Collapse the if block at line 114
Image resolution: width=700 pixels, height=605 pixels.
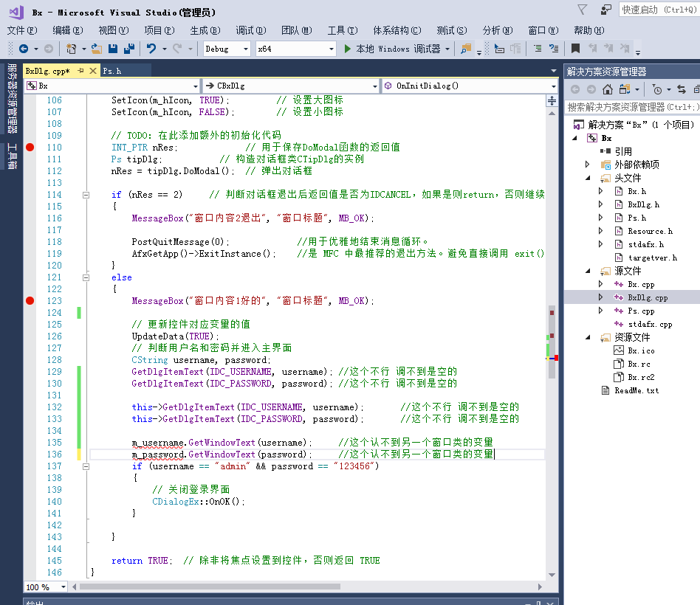click(x=86, y=195)
